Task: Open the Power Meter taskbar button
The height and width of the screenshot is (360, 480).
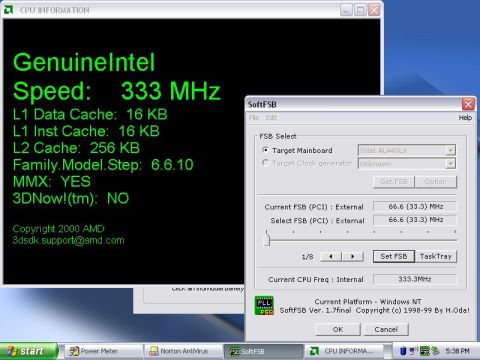Action: [x=103, y=351]
